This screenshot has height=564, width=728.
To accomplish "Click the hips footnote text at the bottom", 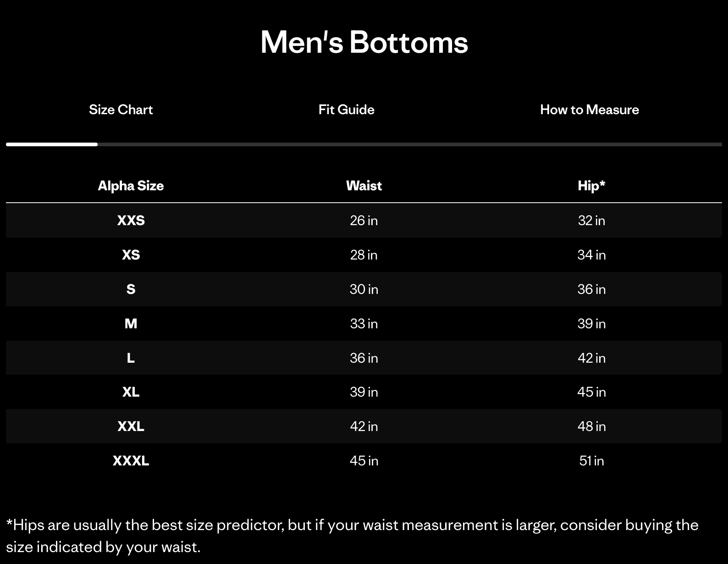I will (x=351, y=535).
